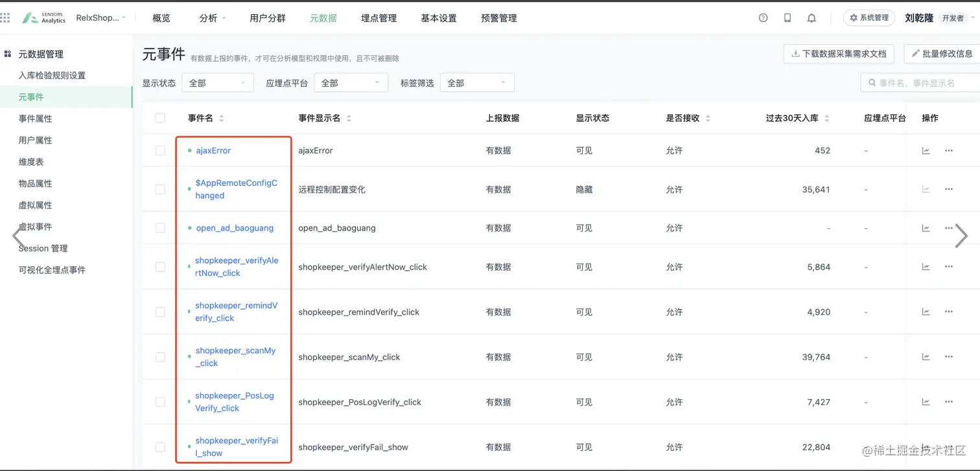Open the open_ad_baoguang event link

tap(235, 228)
